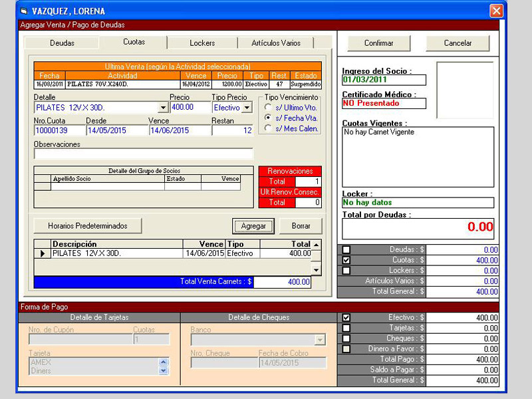Toggle the Tarjetas : $ payment checkbox
532x399 pixels.
[x=346, y=328]
